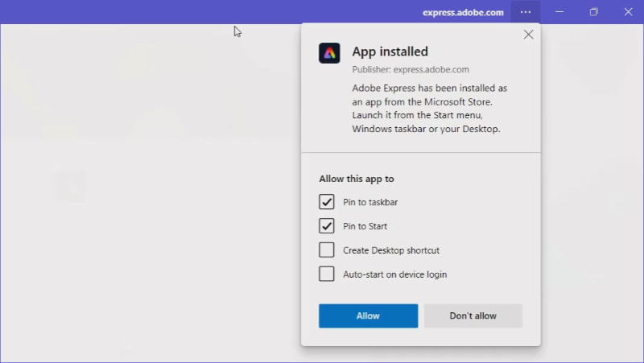Restore down the Adobe Express window
644x363 pixels.
coord(593,12)
